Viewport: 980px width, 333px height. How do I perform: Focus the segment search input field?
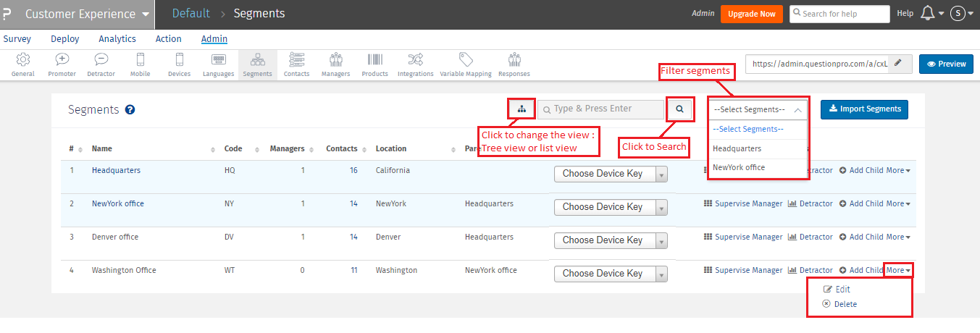(x=606, y=109)
